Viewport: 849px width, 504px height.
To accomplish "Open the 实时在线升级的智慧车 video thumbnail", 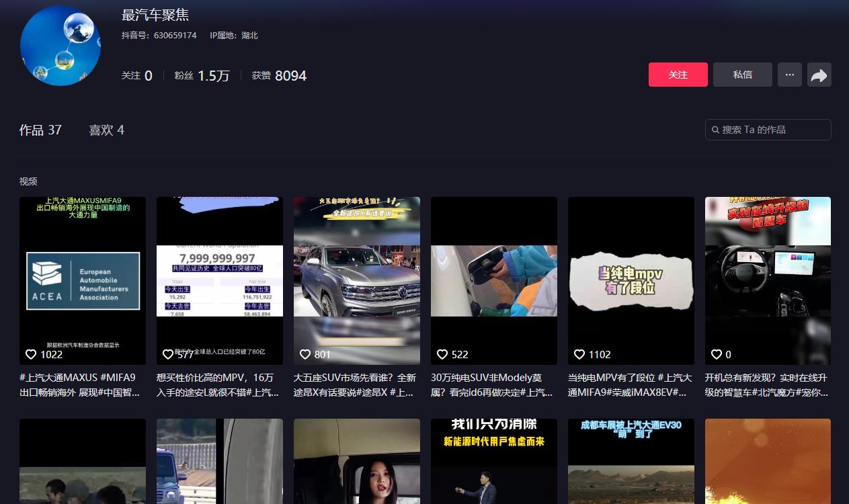I will pyautogui.click(x=768, y=281).
